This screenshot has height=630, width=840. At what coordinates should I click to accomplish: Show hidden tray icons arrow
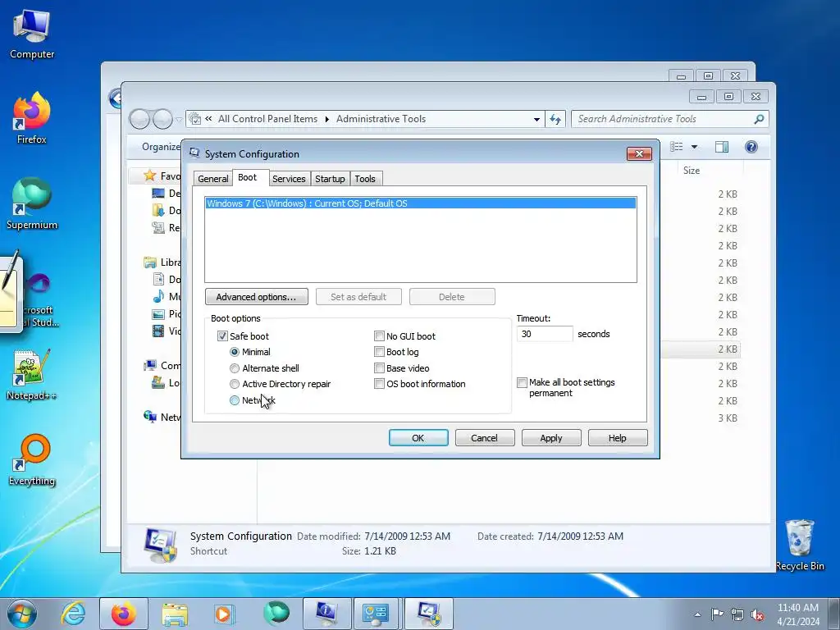697,614
